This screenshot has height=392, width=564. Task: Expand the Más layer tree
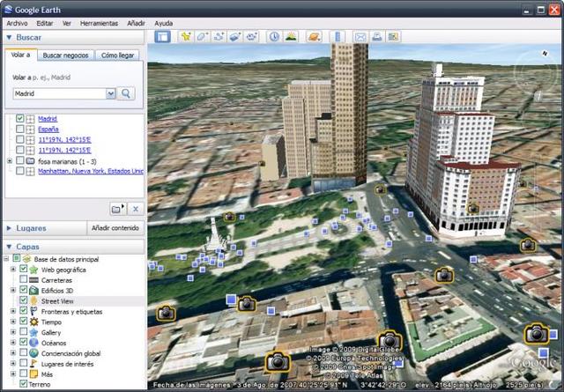tap(13, 374)
